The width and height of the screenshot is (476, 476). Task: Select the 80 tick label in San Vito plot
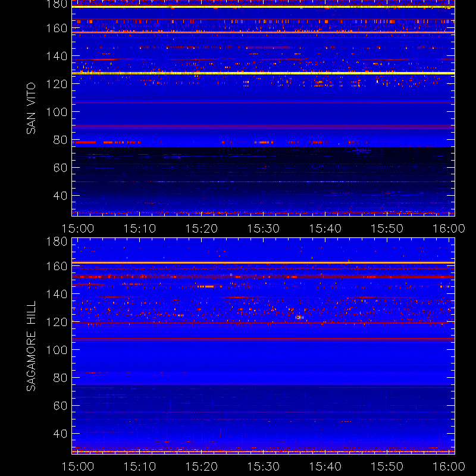[60, 140]
